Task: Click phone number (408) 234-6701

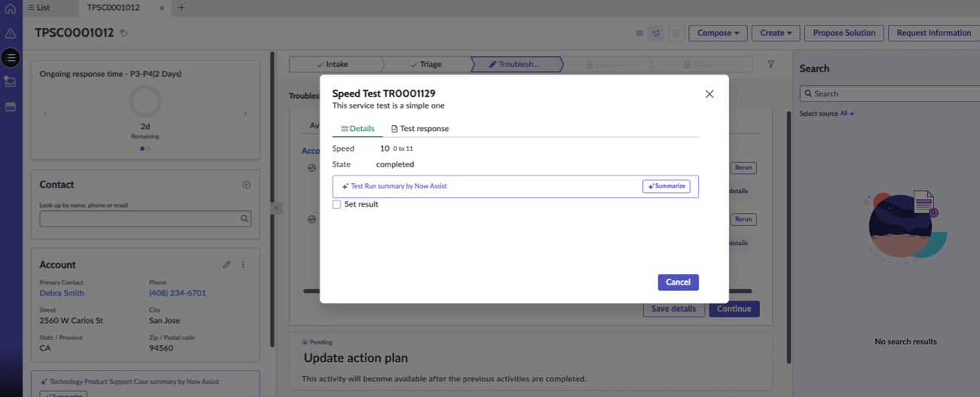Action: (x=177, y=293)
